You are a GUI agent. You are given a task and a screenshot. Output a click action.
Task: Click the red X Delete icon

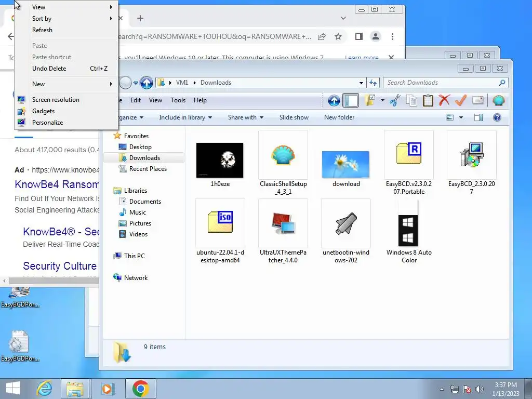[x=444, y=100]
